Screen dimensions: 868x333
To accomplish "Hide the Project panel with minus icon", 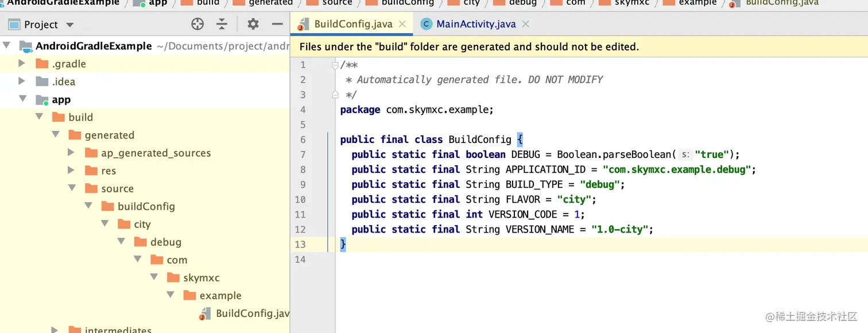I will 277,24.
